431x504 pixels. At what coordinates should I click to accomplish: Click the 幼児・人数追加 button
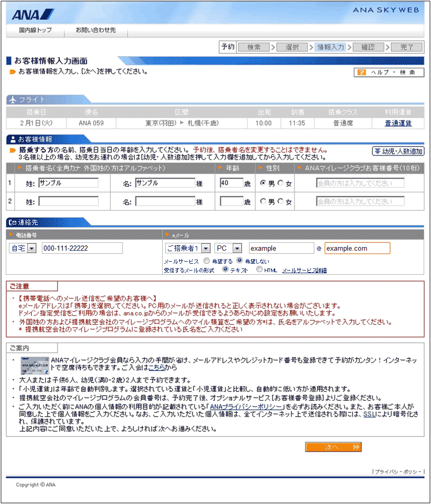[398, 151]
